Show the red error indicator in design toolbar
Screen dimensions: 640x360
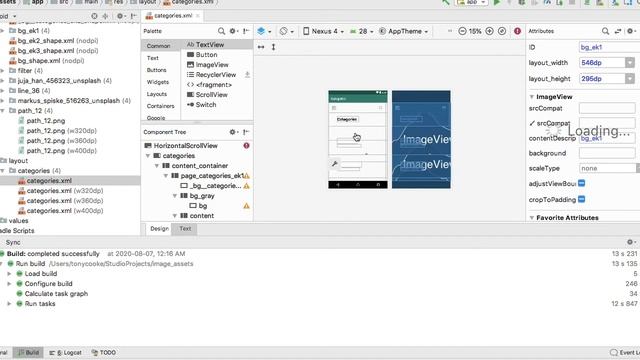[517, 31]
